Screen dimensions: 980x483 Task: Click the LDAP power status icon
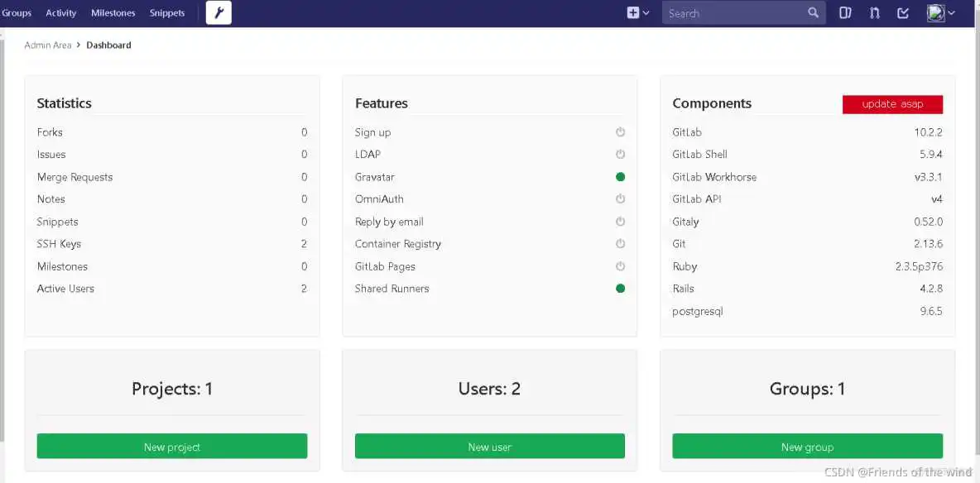pyautogui.click(x=620, y=155)
